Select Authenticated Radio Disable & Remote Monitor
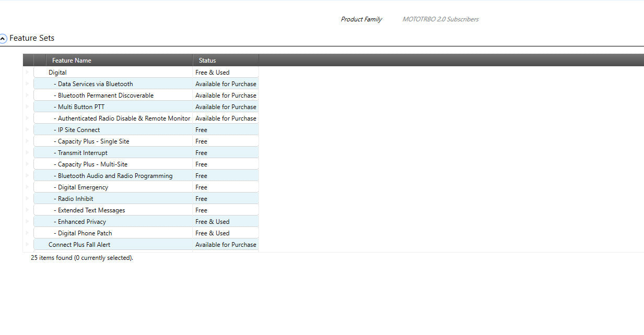The height and width of the screenshot is (335, 644). click(146, 118)
